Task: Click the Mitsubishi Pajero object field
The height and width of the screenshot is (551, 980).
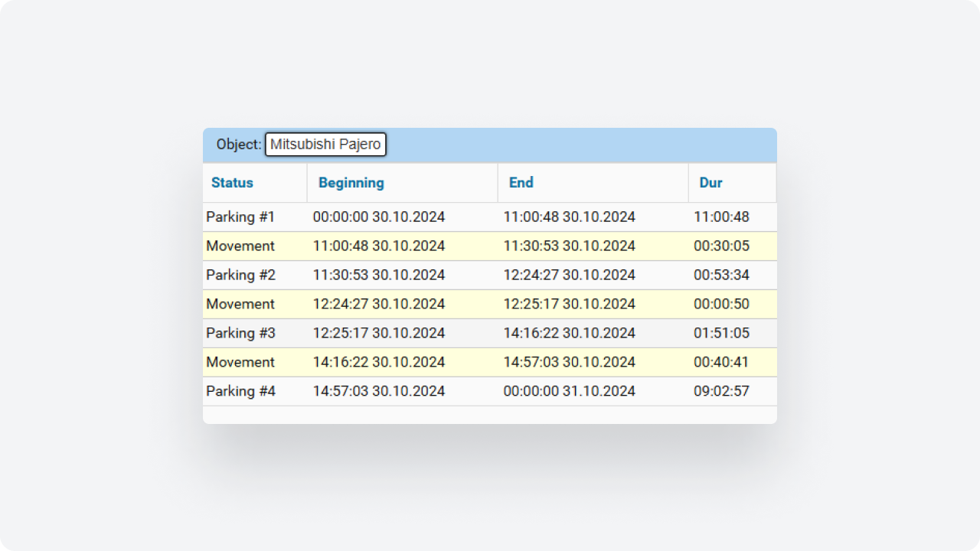Action: coord(325,145)
